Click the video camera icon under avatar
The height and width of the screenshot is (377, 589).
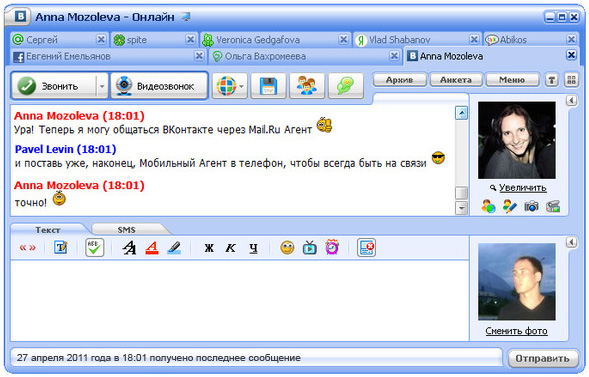553,206
